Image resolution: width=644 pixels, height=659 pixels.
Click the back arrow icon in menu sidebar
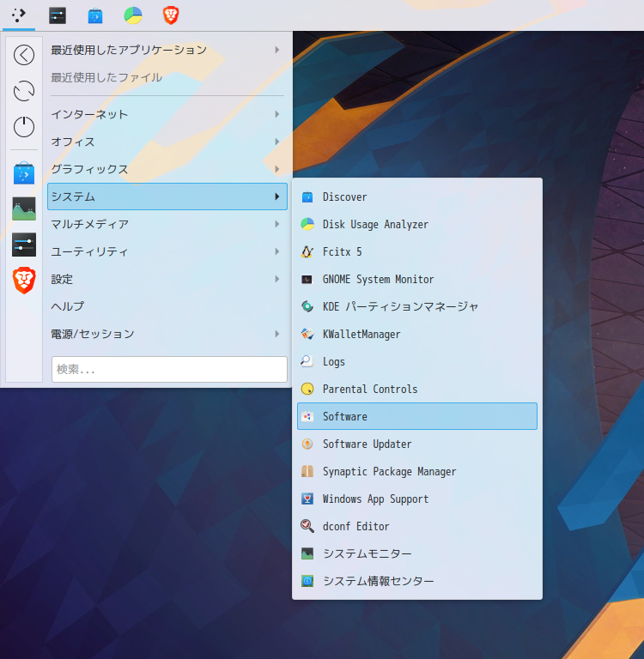(x=24, y=56)
